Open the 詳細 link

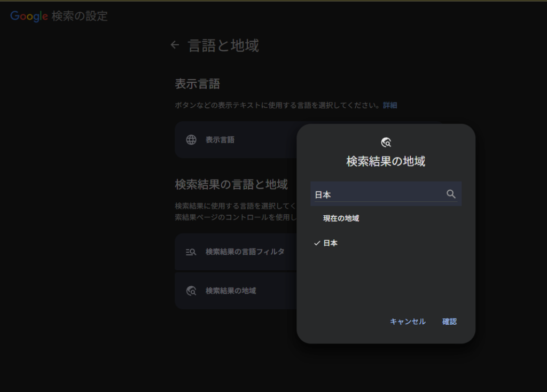point(390,106)
